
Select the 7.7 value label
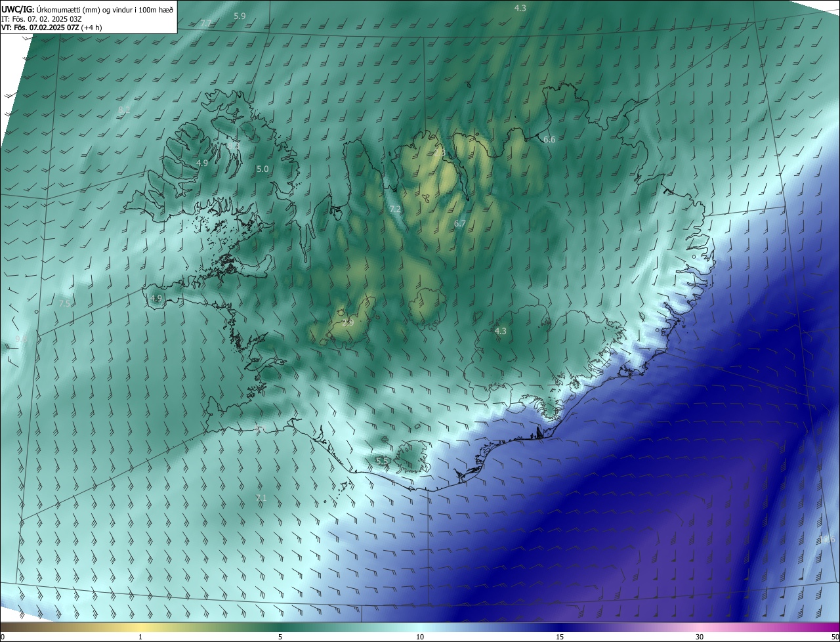click(x=206, y=24)
